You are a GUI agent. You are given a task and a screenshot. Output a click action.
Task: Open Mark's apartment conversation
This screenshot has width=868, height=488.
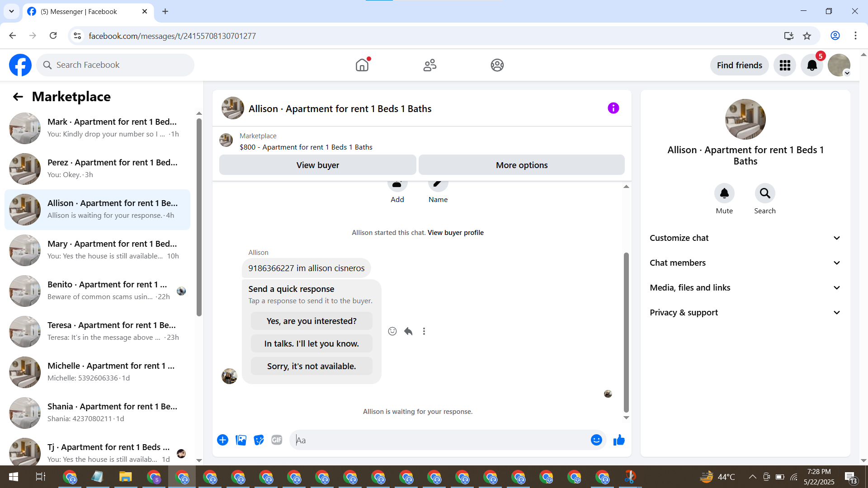(x=97, y=128)
